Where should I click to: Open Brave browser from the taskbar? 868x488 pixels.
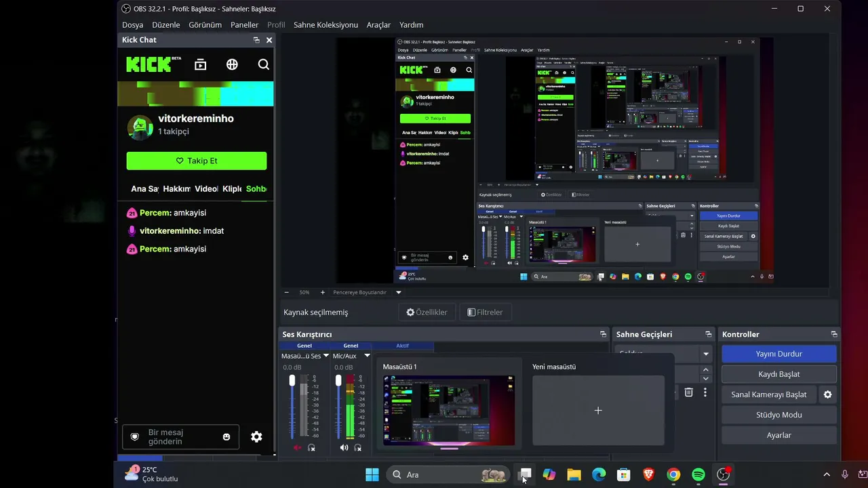648,474
